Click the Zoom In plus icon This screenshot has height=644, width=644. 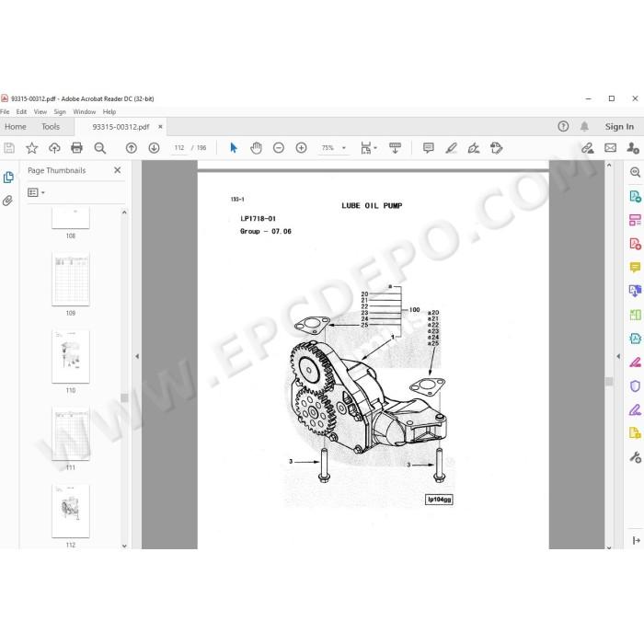click(x=301, y=148)
